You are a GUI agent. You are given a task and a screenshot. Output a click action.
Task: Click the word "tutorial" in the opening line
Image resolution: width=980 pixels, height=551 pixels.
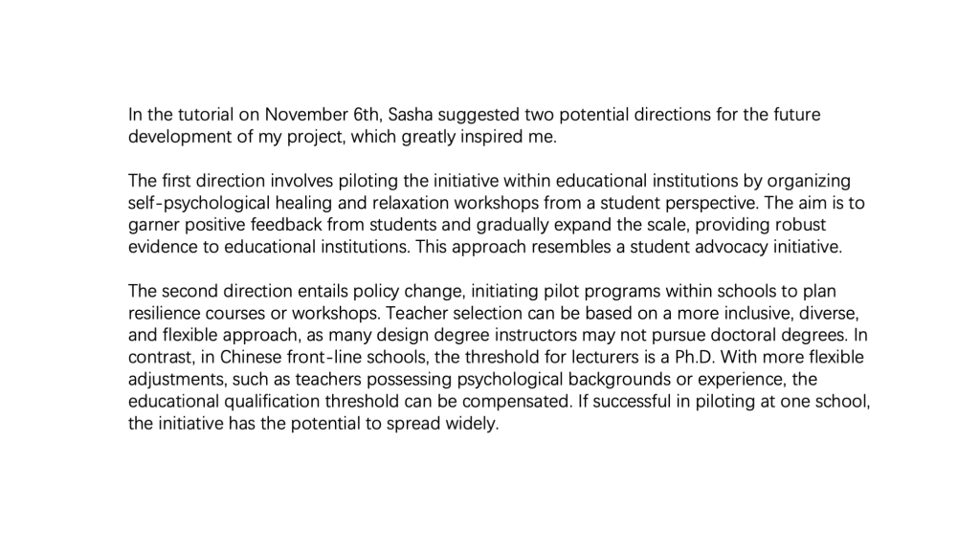pos(199,115)
